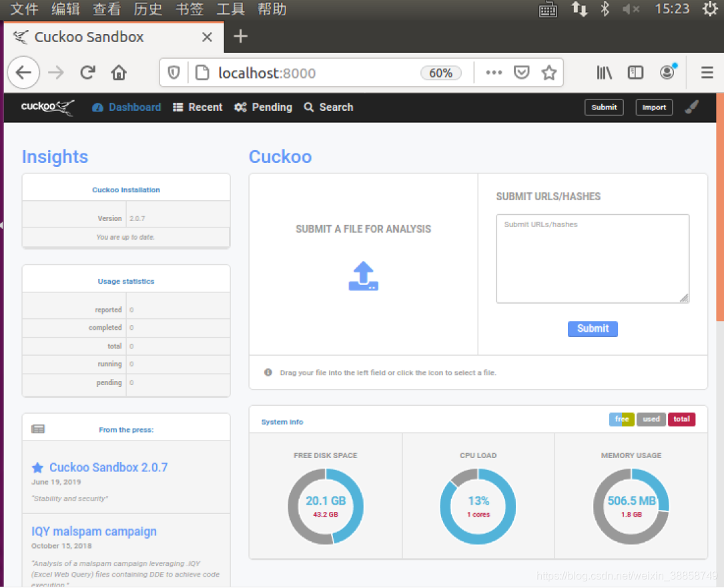Open a new tab with the plus button
The height and width of the screenshot is (588, 724).
click(241, 36)
